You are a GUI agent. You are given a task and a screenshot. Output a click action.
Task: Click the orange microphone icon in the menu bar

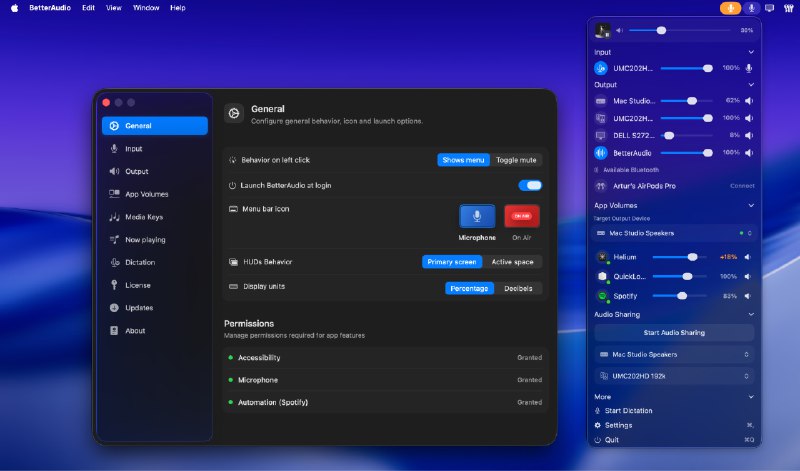[730, 8]
